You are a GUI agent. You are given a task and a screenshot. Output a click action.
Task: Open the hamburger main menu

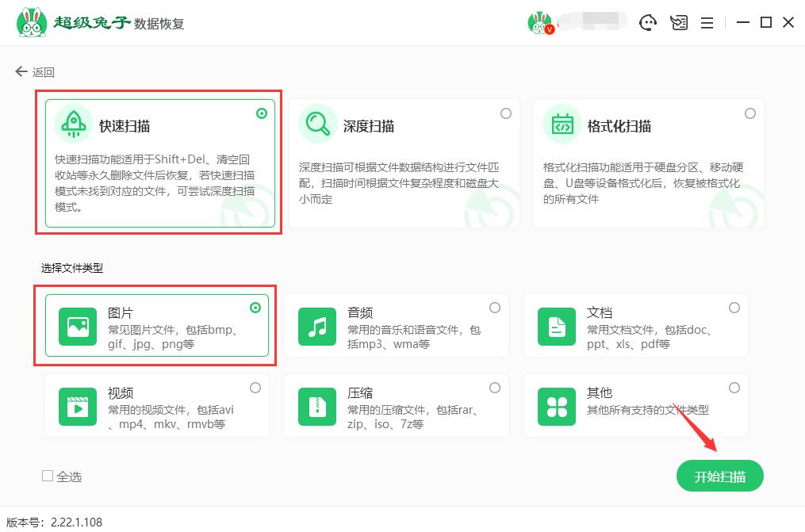pos(707,22)
